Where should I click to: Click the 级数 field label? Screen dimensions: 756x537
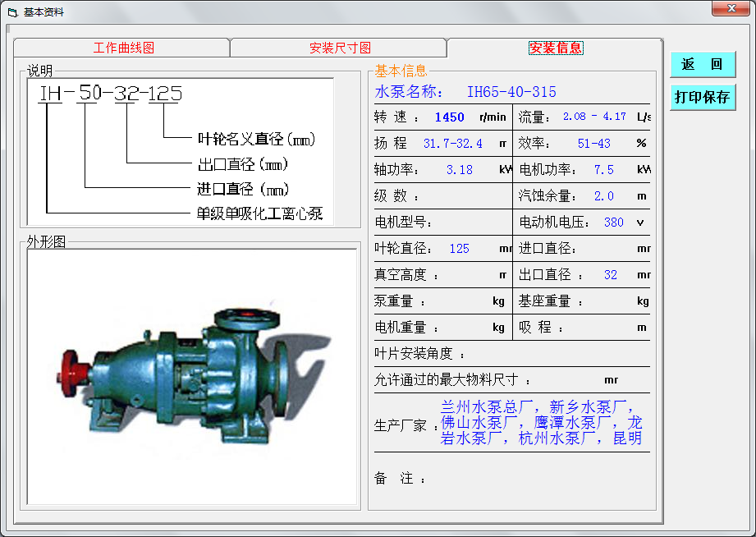point(396,196)
